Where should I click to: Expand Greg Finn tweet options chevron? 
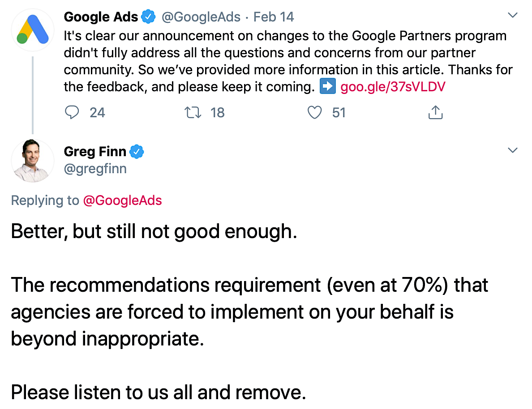(512, 150)
